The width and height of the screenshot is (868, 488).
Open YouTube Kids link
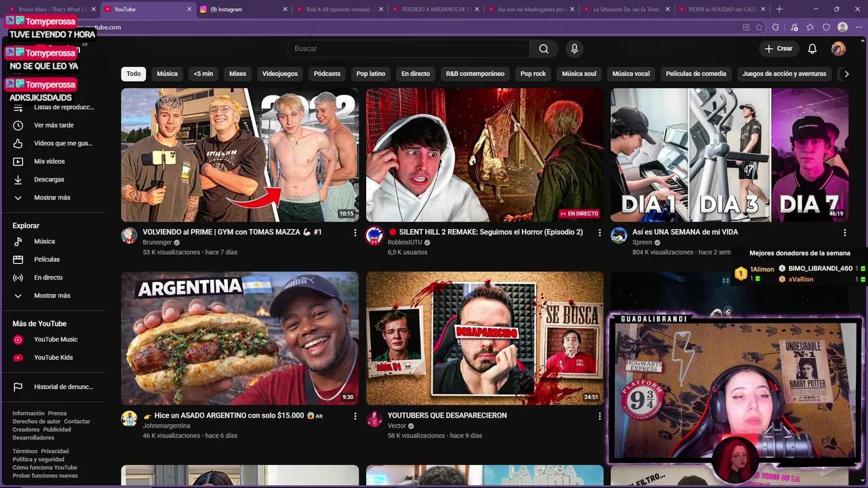(x=54, y=358)
